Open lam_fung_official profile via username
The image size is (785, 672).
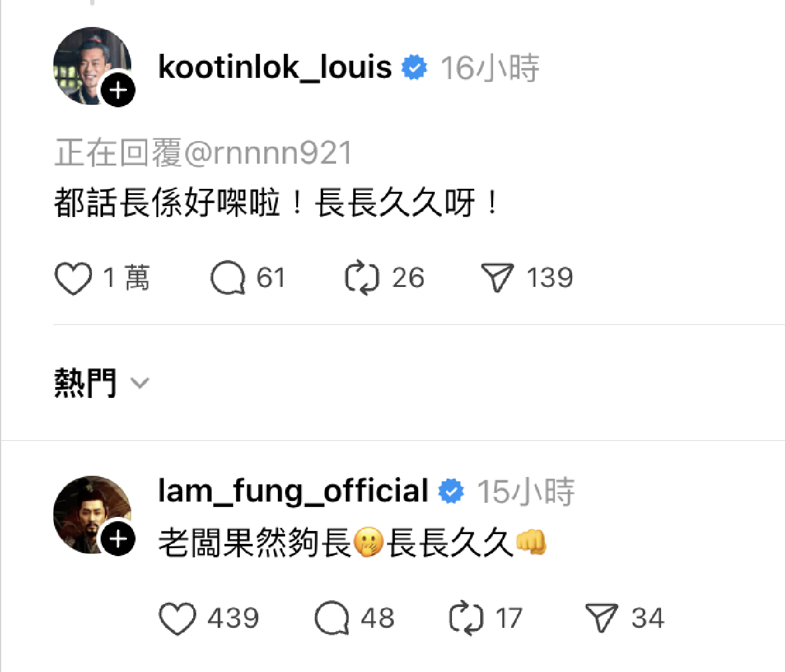(293, 491)
